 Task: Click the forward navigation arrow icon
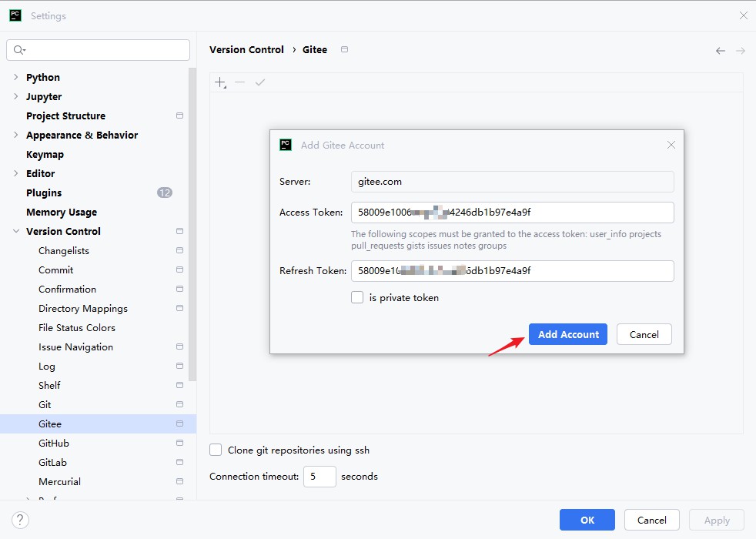coord(740,51)
